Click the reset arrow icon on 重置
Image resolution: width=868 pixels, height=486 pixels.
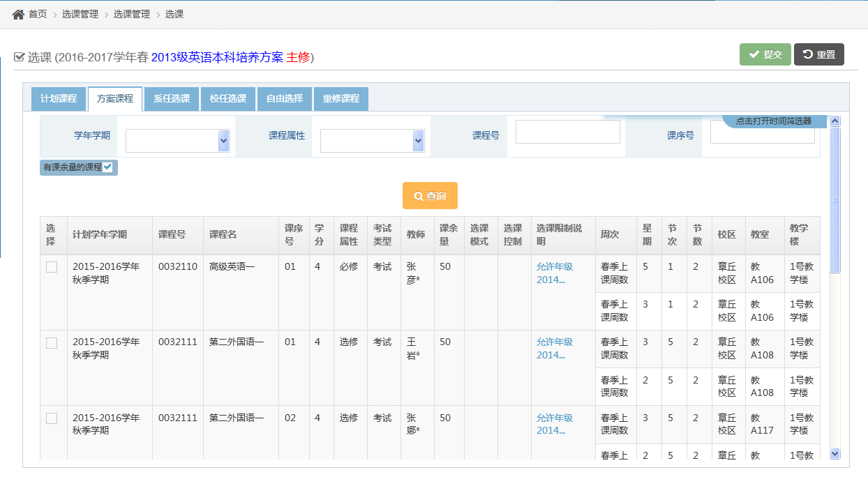pos(808,54)
